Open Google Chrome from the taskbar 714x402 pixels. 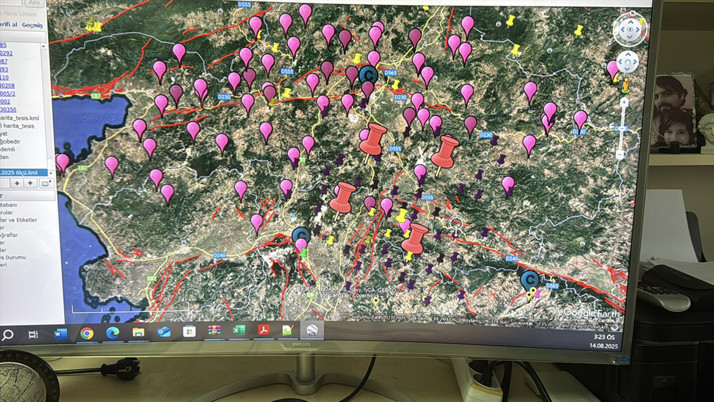[x=87, y=333]
